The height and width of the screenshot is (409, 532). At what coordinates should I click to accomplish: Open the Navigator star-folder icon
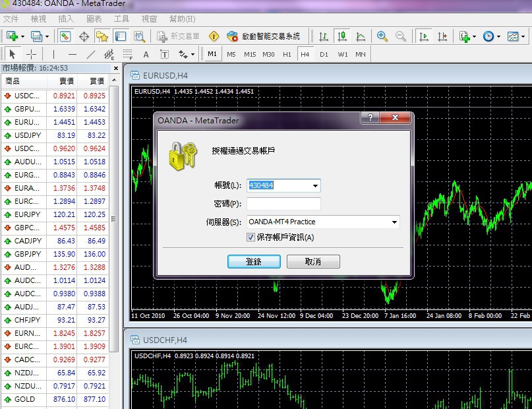(102, 36)
